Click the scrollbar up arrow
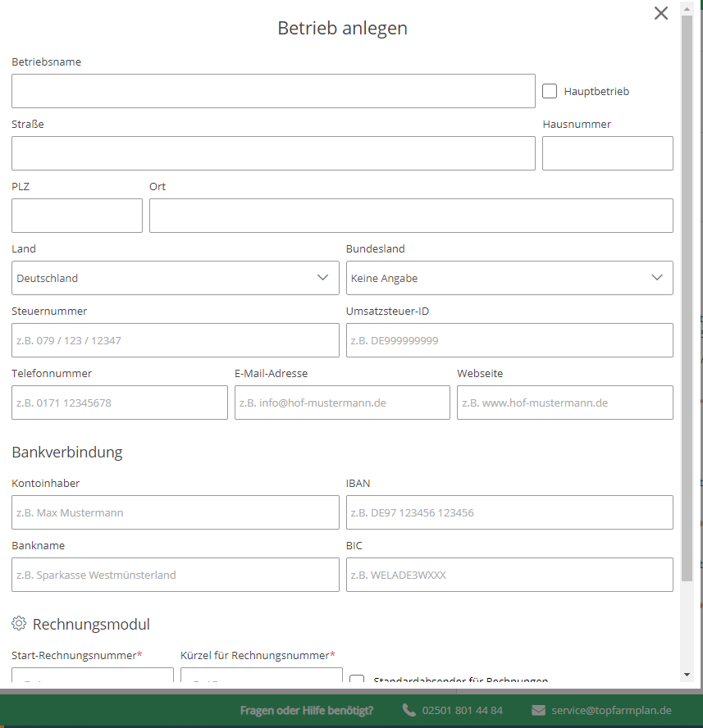This screenshot has height=728, width=703. 687,9
